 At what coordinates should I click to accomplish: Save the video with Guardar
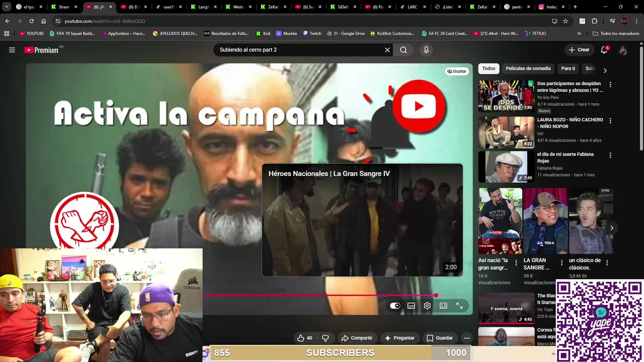(440, 338)
